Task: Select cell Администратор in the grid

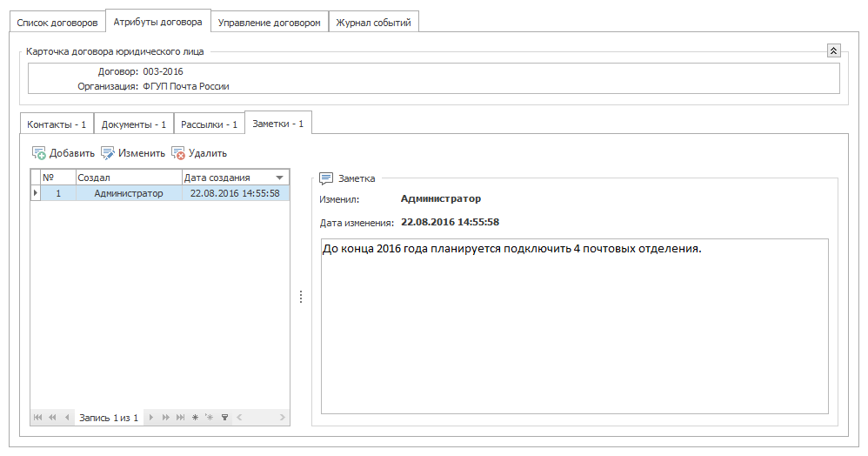Action: pos(129,193)
